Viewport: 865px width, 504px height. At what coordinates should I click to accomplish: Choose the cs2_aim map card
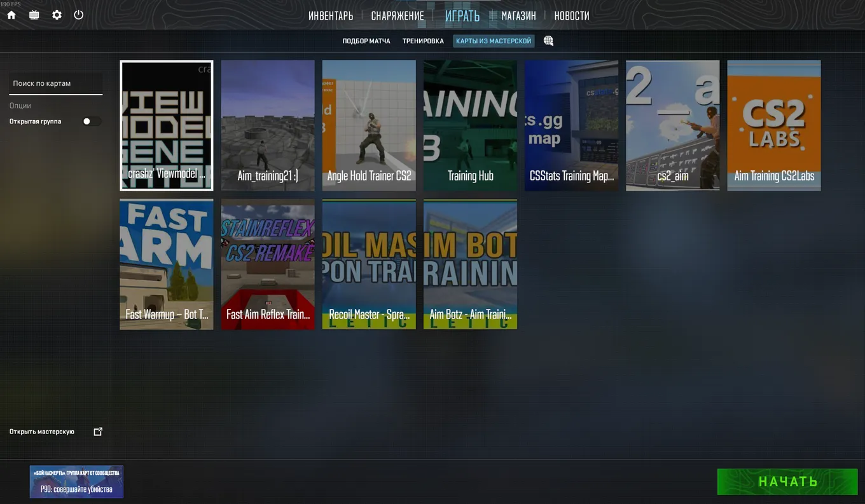point(673,125)
